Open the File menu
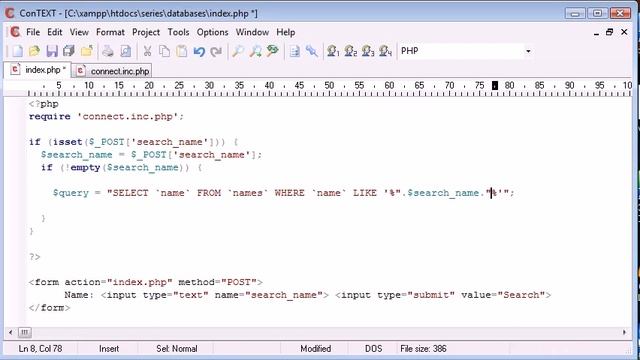 coord(33,32)
